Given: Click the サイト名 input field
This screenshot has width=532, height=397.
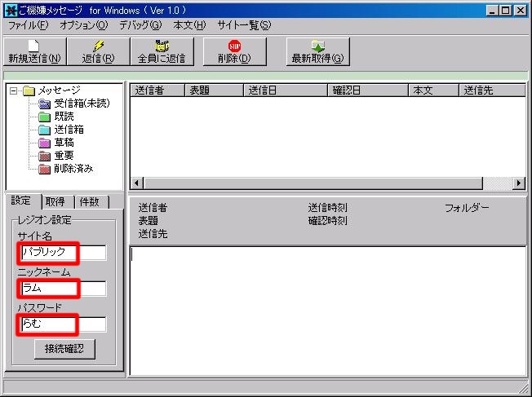Looking at the screenshot, I should click(64, 253).
